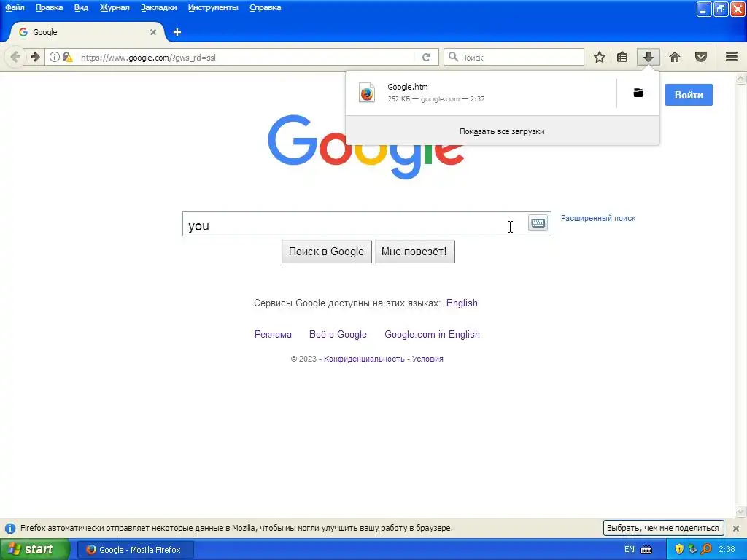Open Всё о Google link
The image size is (747, 560).
(x=338, y=334)
